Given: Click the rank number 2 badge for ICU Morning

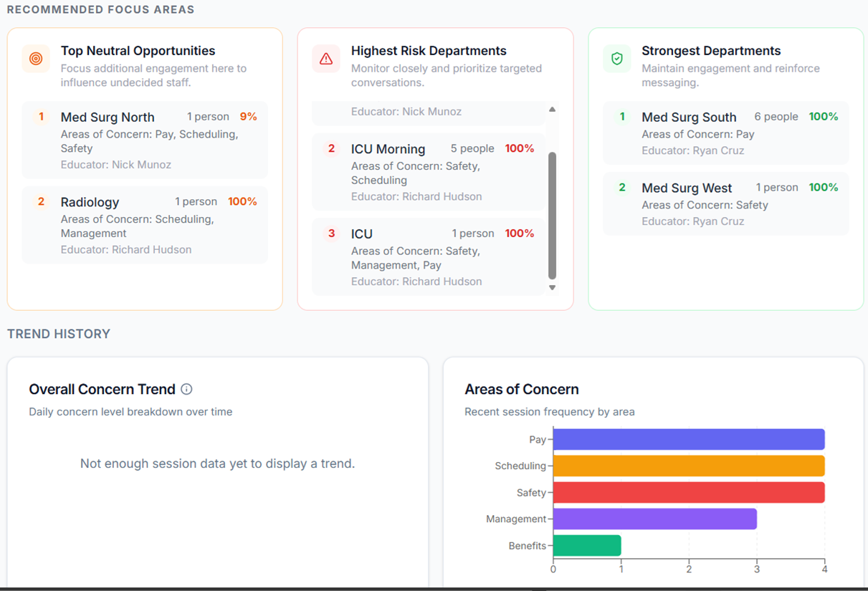Looking at the screenshot, I should (331, 148).
